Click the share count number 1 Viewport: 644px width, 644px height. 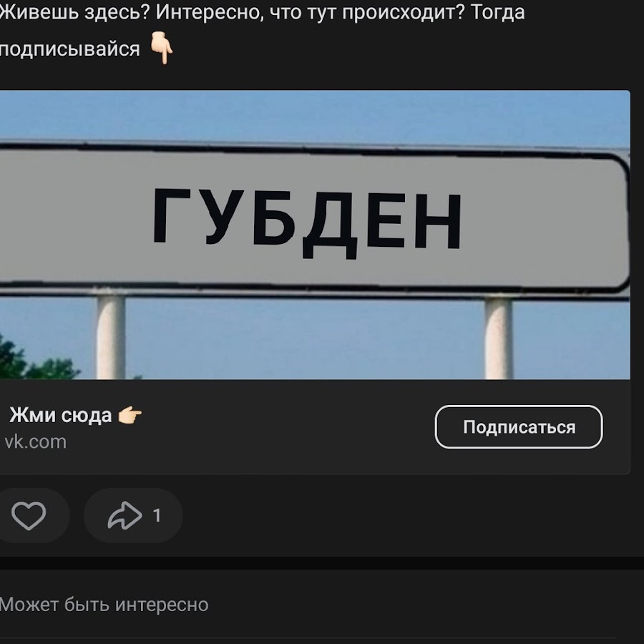pyautogui.click(x=157, y=515)
